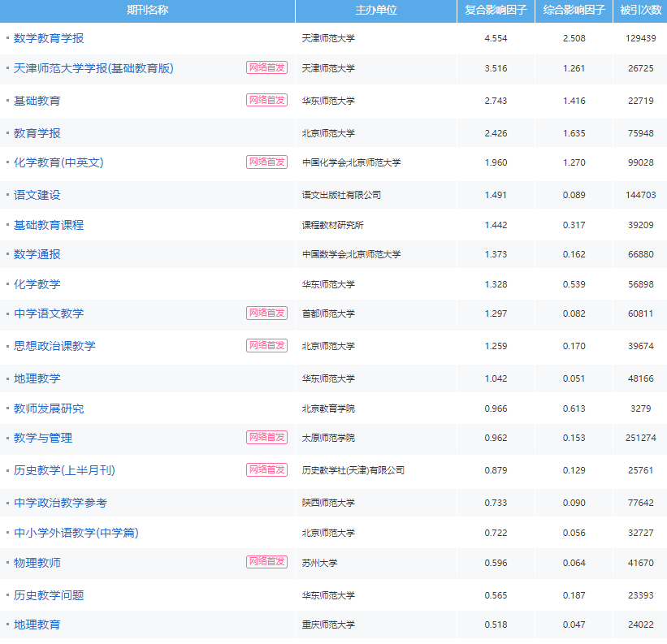Open the 地理教育 journal link
Image resolution: width=667 pixels, height=644 pixels.
pyautogui.click(x=37, y=625)
